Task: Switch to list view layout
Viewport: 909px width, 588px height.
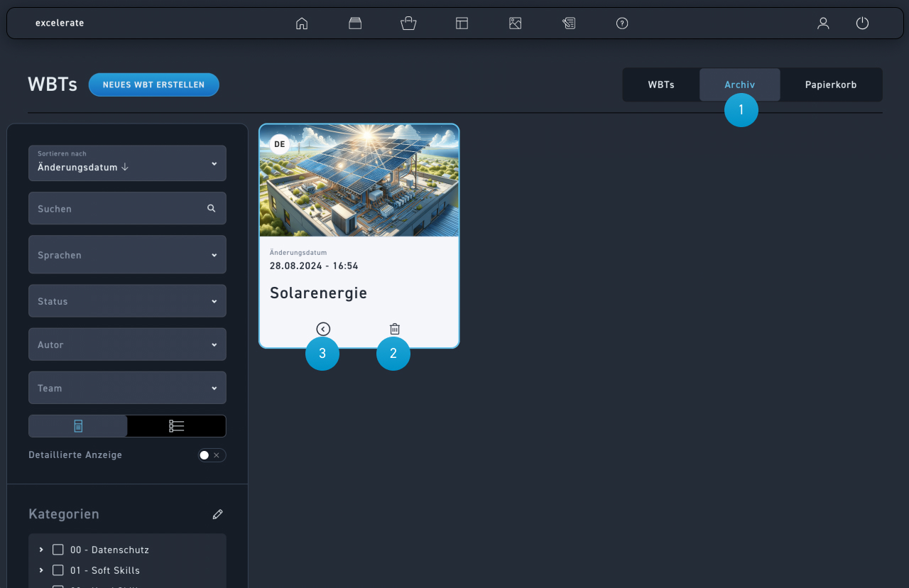Action: [x=176, y=426]
